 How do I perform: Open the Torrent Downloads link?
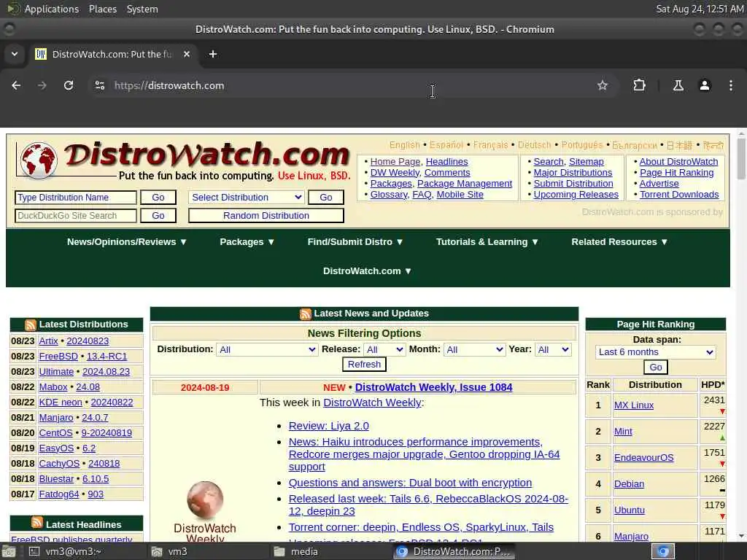coord(679,194)
